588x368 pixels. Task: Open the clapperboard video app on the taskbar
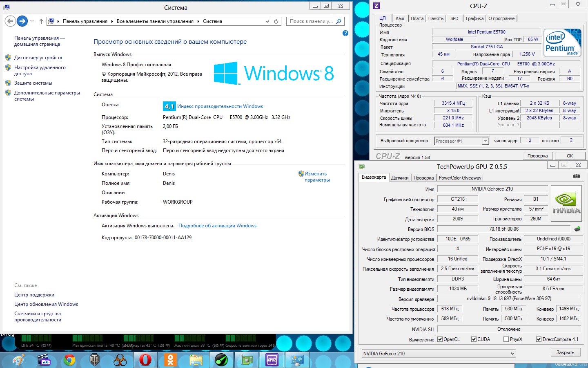coord(44,360)
